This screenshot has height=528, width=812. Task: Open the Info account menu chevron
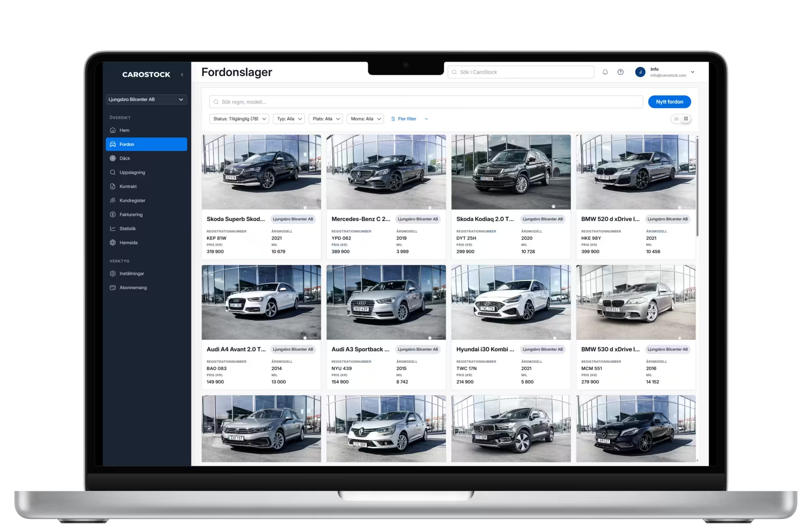point(692,72)
